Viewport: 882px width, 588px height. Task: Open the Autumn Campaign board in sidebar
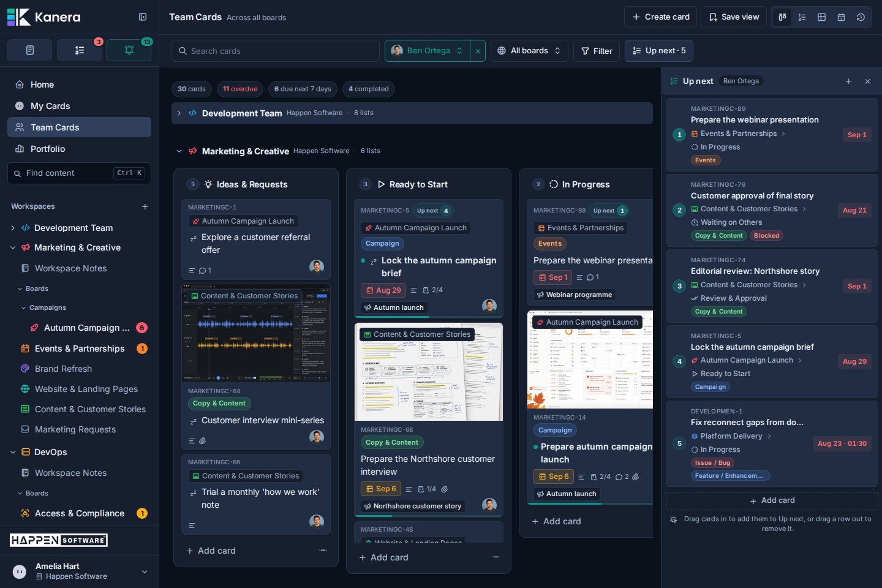click(x=86, y=328)
